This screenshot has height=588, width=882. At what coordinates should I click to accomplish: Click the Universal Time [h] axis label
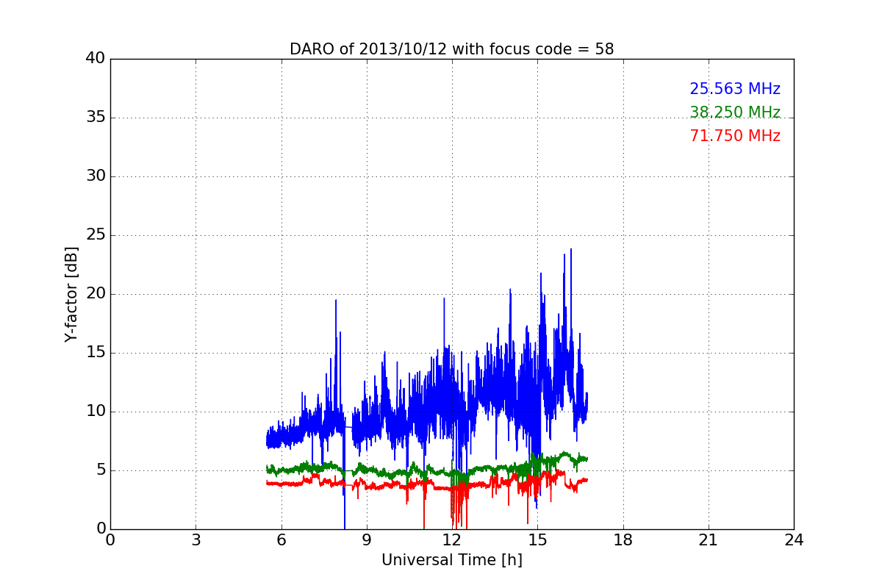(451, 560)
